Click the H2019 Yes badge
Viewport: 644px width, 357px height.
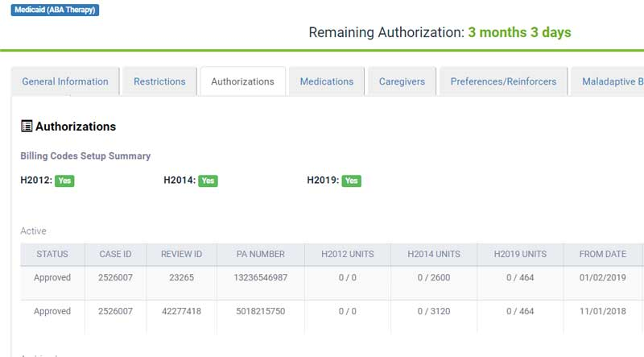coord(351,181)
